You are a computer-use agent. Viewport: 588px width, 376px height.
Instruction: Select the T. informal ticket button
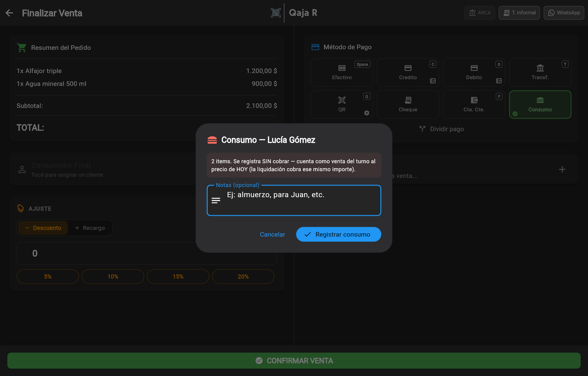pos(519,13)
